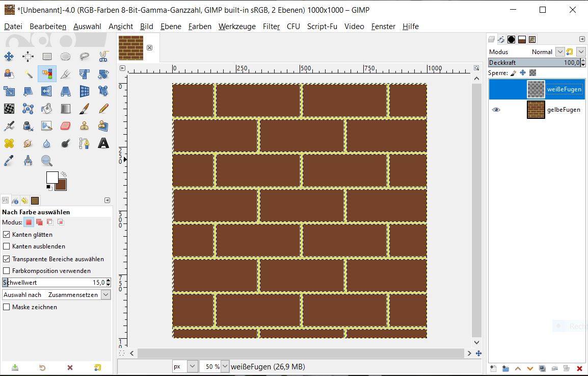
Task: Select the gelbeFugen layer
Action: 537,110
